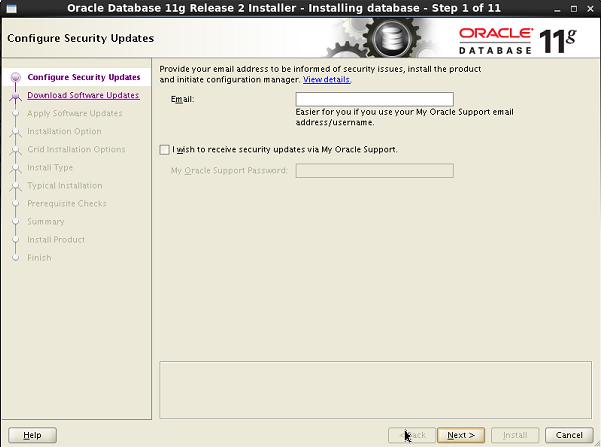The image size is (601, 447).
Task: Click the Configure Security Updates page heading
Action: tap(80, 38)
